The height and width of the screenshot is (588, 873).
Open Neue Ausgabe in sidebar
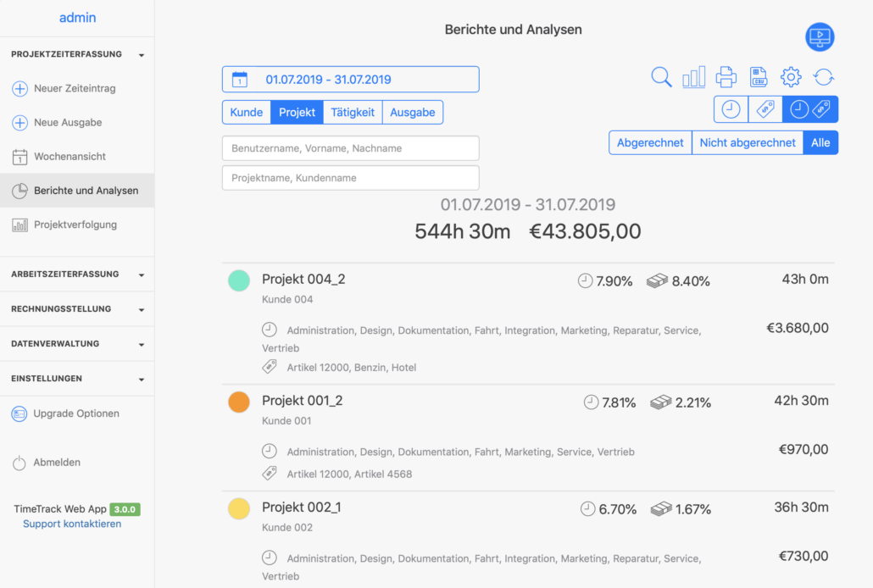tap(68, 123)
